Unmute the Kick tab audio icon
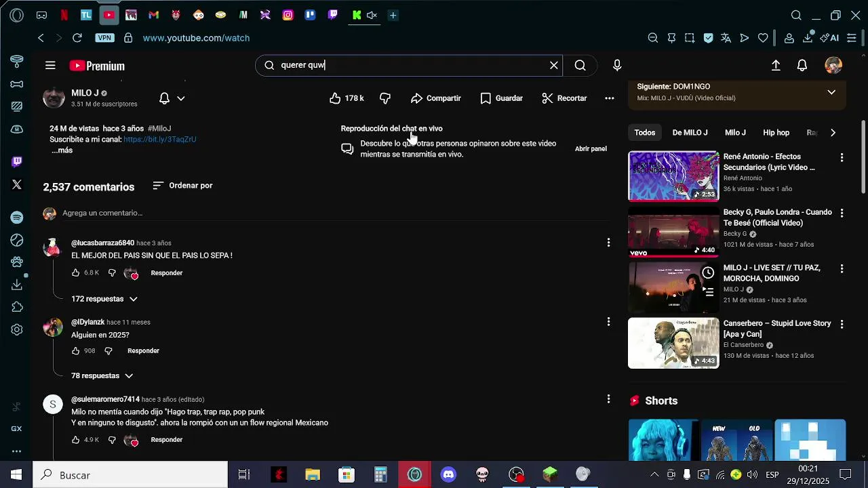 [x=372, y=15]
